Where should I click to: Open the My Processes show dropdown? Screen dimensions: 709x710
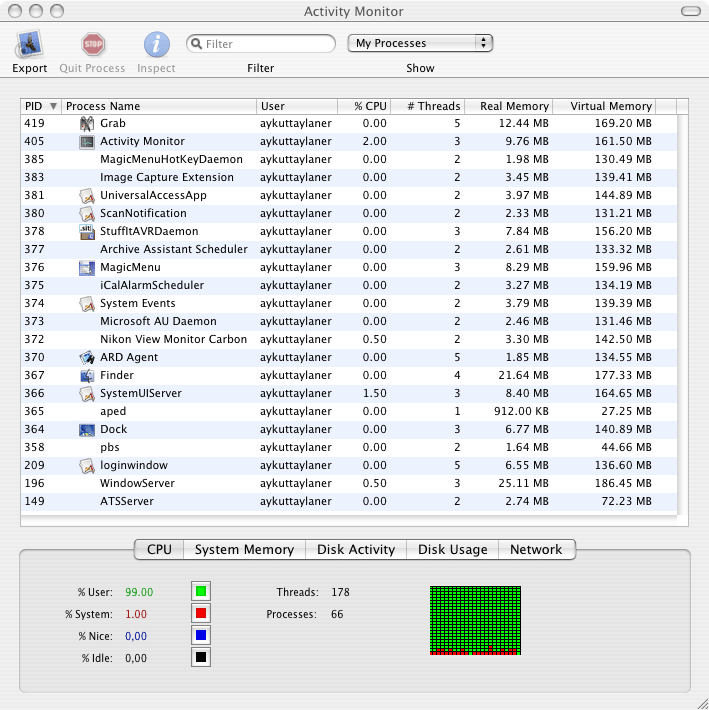[x=420, y=43]
